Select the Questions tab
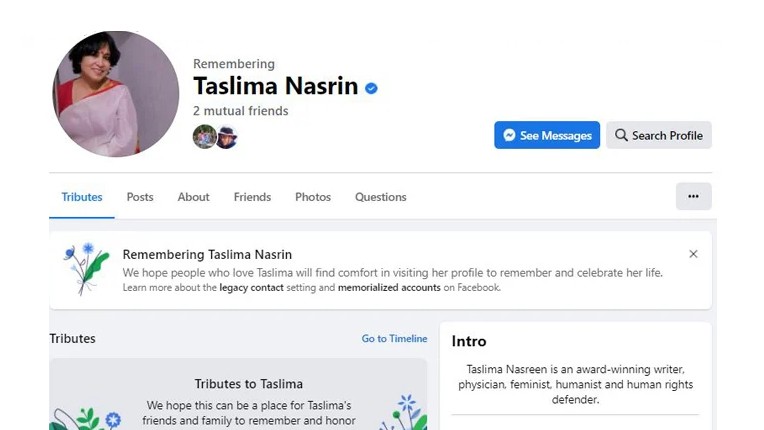This screenshot has width=764, height=430. click(380, 197)
